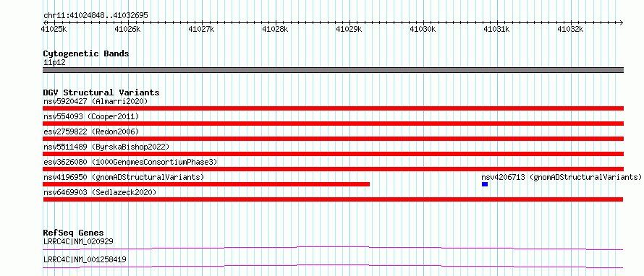Screen dimensions: 644x276
Task: Click the 41030k ruler tick label
Action: coord(423,29)
